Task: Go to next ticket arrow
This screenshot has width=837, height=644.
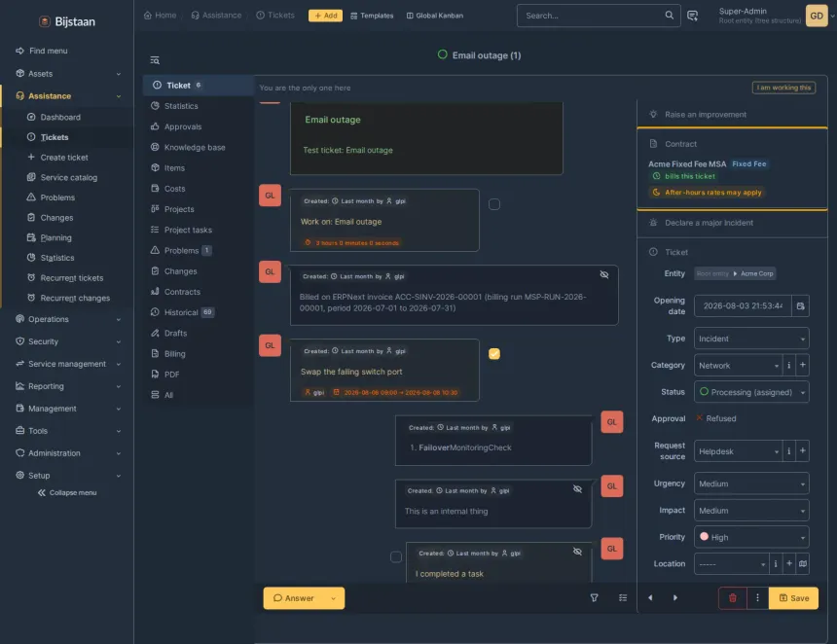Action: coord(675,598)
